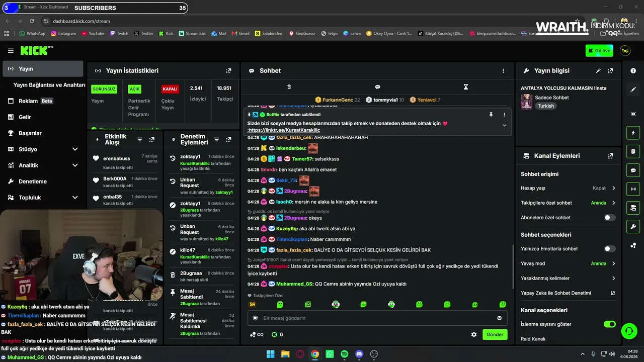Click the message input field

pyautogui.click(x=377, y=318)
